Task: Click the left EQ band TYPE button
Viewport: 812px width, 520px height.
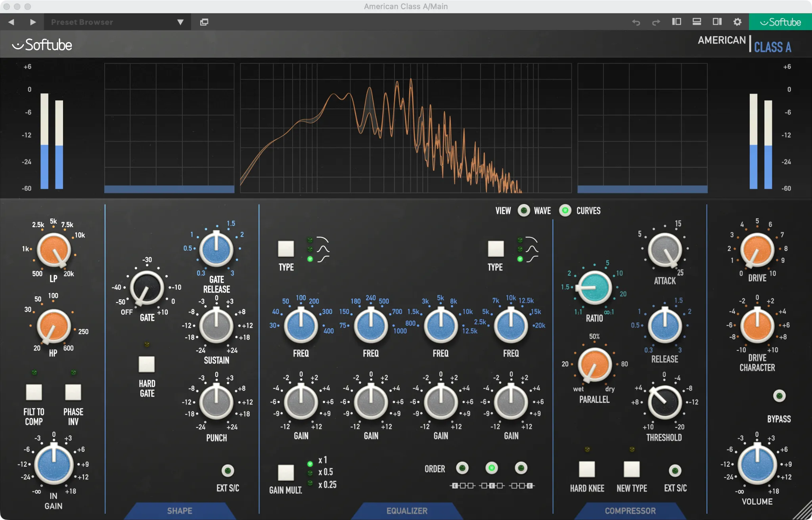Action: tap(286, 249)
